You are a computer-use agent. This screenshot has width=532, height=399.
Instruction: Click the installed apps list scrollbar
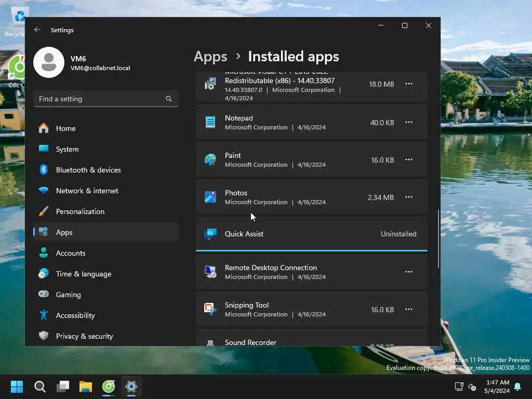(x=438, y=239)
